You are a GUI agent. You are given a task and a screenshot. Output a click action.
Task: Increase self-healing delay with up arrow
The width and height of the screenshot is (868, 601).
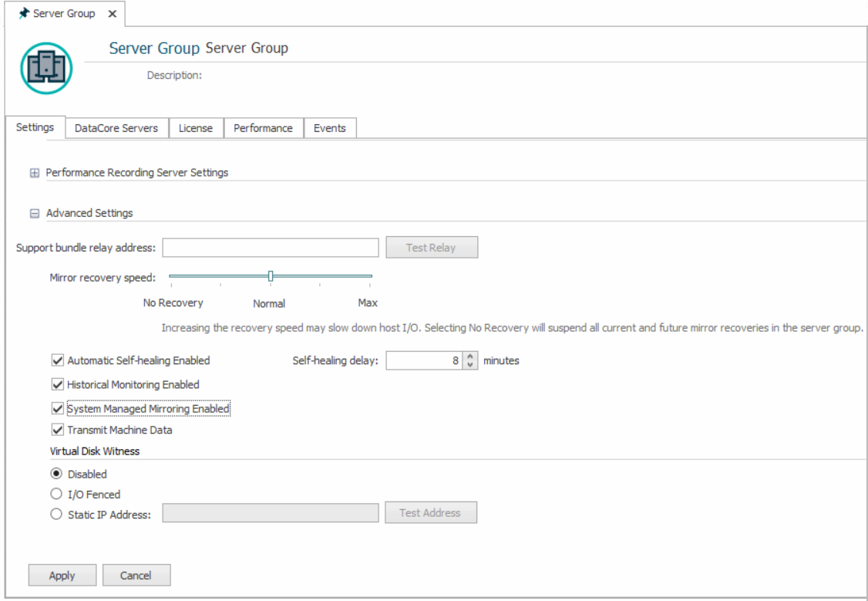[472, 356]
